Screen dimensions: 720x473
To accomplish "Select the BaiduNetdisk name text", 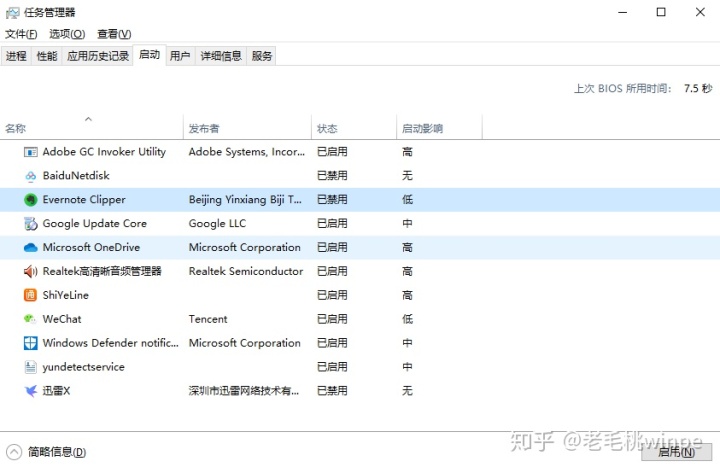I will pos(76,176).
